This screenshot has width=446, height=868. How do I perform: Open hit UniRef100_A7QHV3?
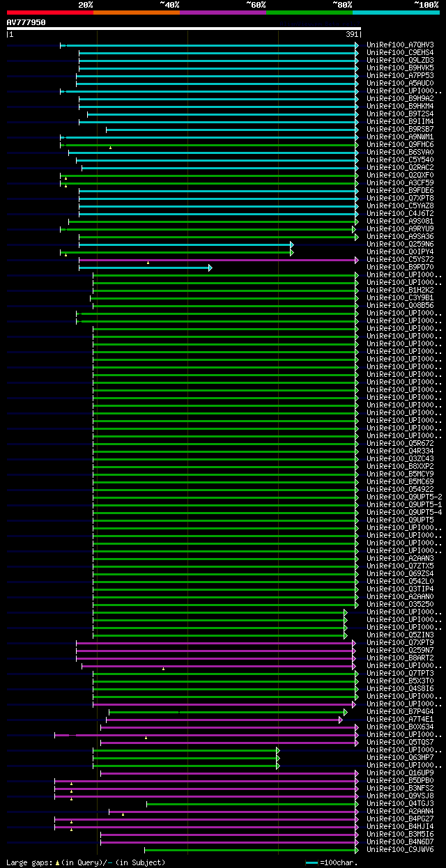point(400,45)
